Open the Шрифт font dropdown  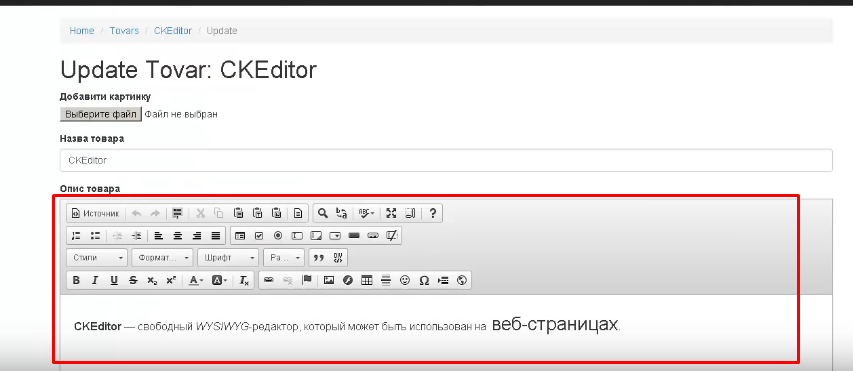(x=228, y=258)
